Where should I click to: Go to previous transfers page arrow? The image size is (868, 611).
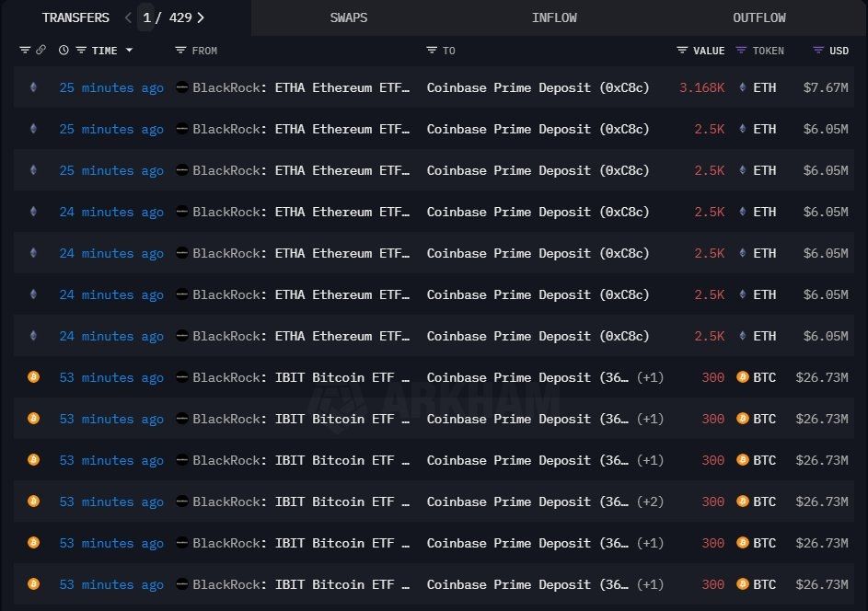coord(128,17)
